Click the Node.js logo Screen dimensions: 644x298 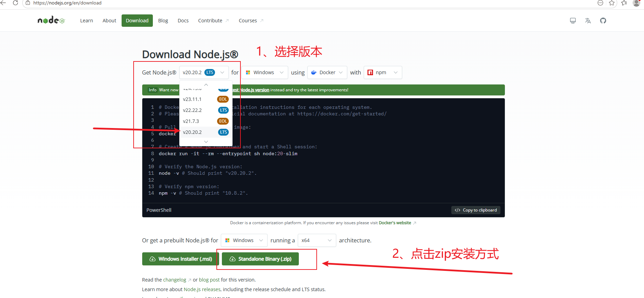pos(51,21)
